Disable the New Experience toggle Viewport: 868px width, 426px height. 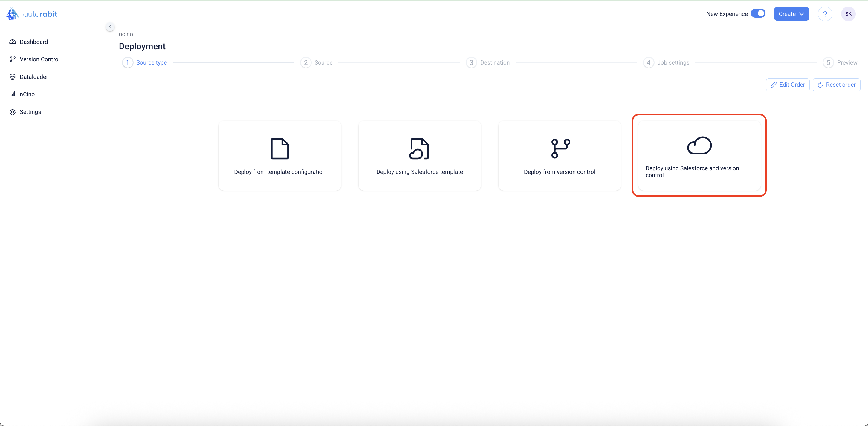(758, 13)
